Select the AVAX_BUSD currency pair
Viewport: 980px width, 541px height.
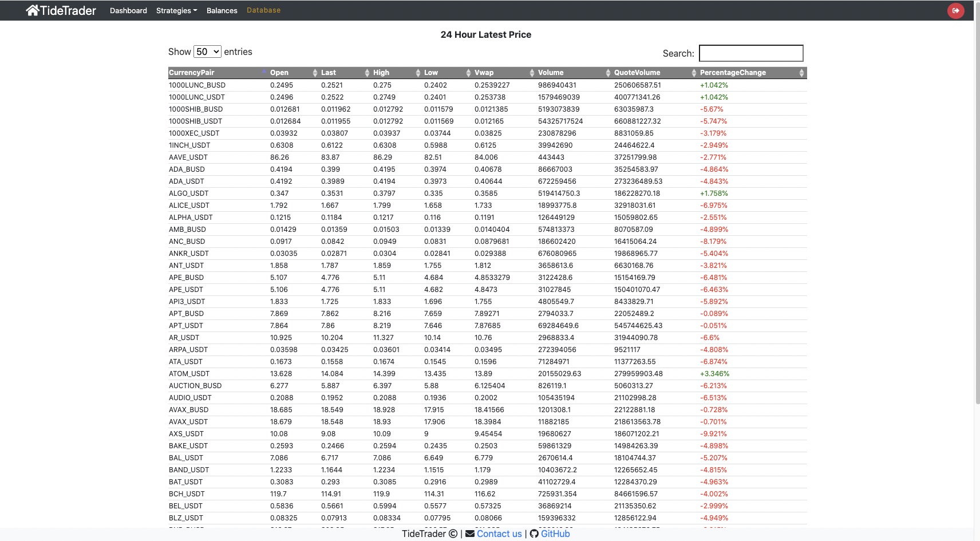[x=189, y=410]
